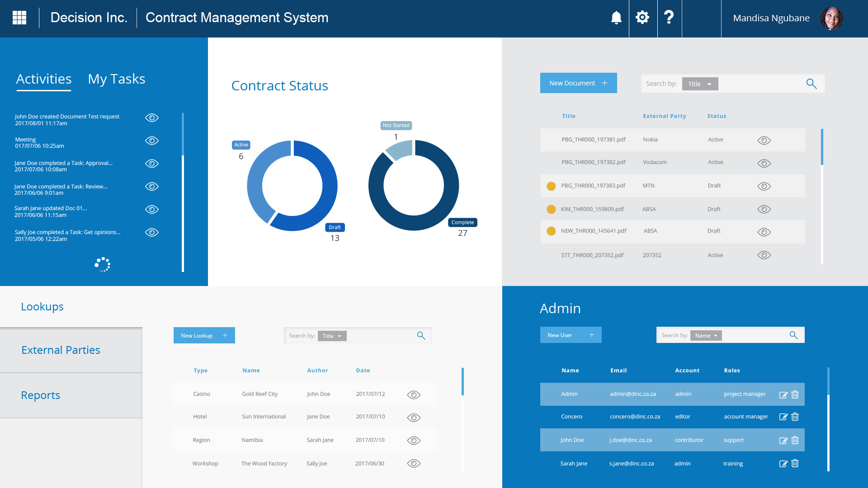Open the External Parties section
The width and height of the screenshot is (868, 488).
coord(61,350)
